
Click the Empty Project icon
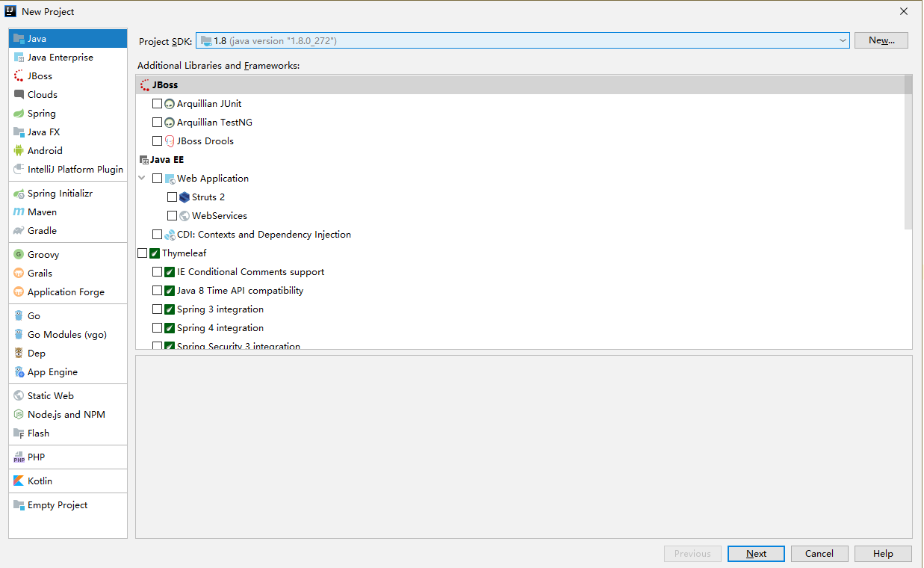19,505
